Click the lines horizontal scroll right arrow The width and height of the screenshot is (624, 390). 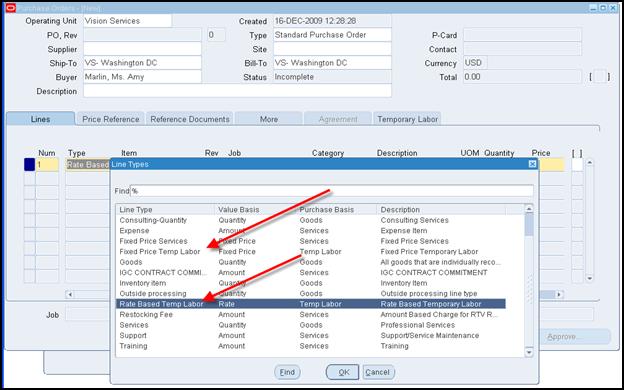(559, 294)
